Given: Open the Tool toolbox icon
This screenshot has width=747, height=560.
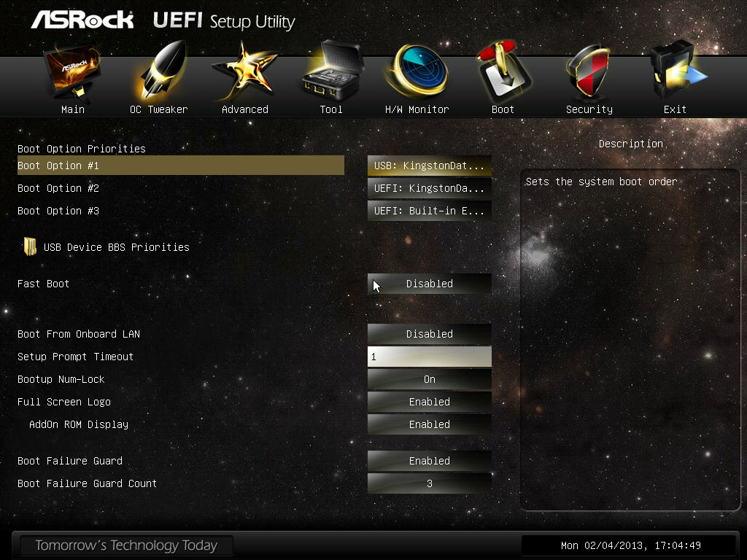Looking at the screenshot, I should 332,69.
